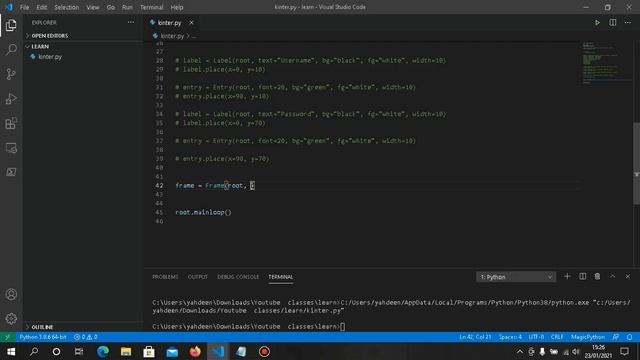Open Microsoft Edge from the taskbar

(103, 351)
